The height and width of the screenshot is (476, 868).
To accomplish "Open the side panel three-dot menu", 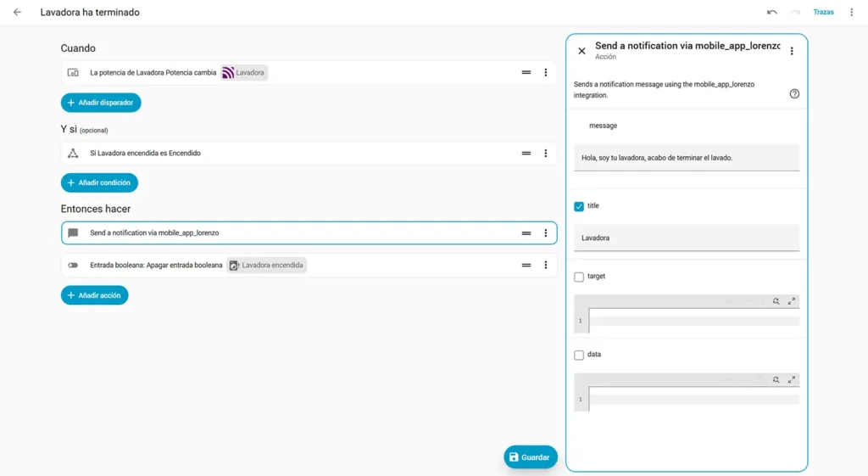I will point(792,51).
